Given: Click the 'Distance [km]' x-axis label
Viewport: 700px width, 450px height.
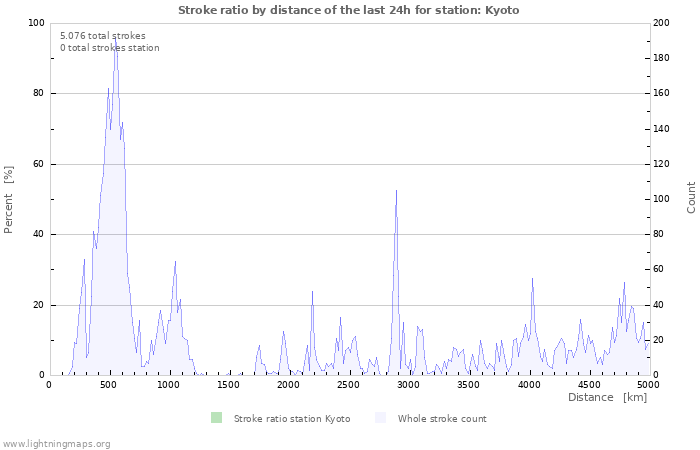Looking at the screenshot, I should 607,397.
